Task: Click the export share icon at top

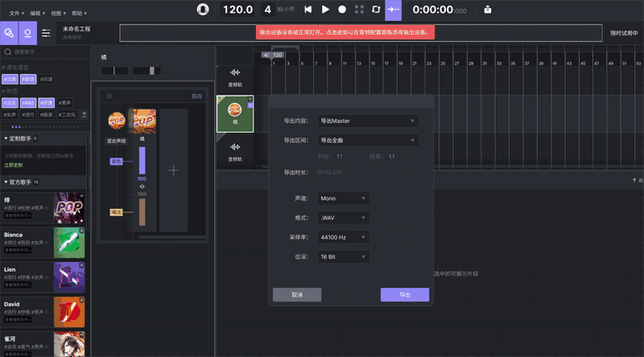Action: click(488, 10)
